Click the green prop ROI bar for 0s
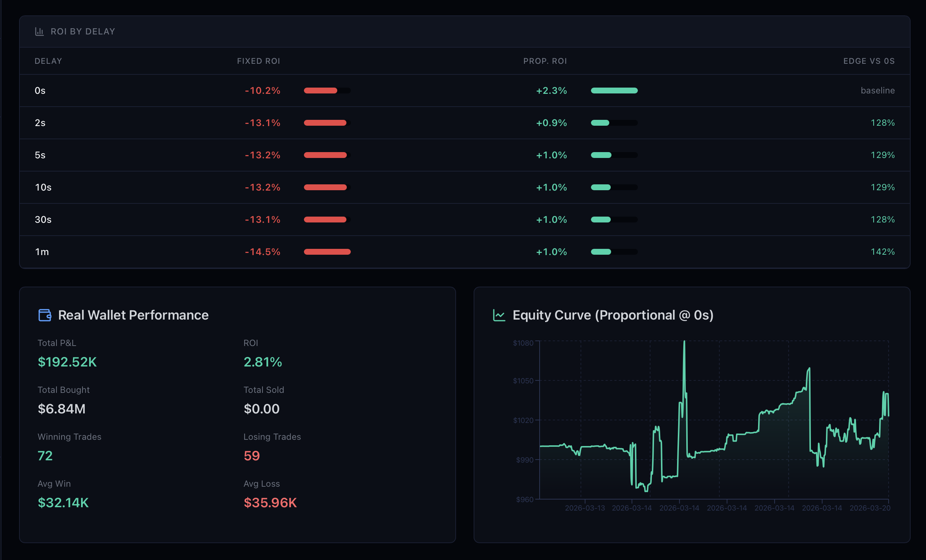Image resolution: width=926 pixels, height=560 pixels. click(614, 91)
